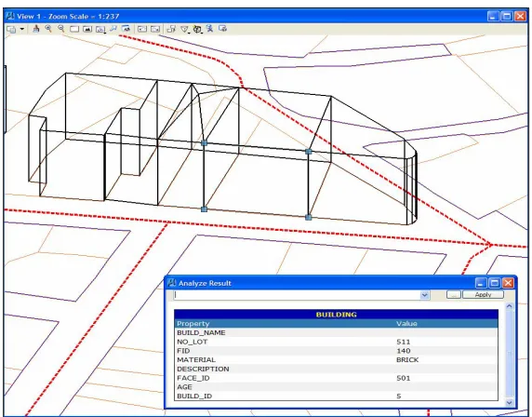
Task: Minimize the View 1 window
Action: [x=493, y=16]
